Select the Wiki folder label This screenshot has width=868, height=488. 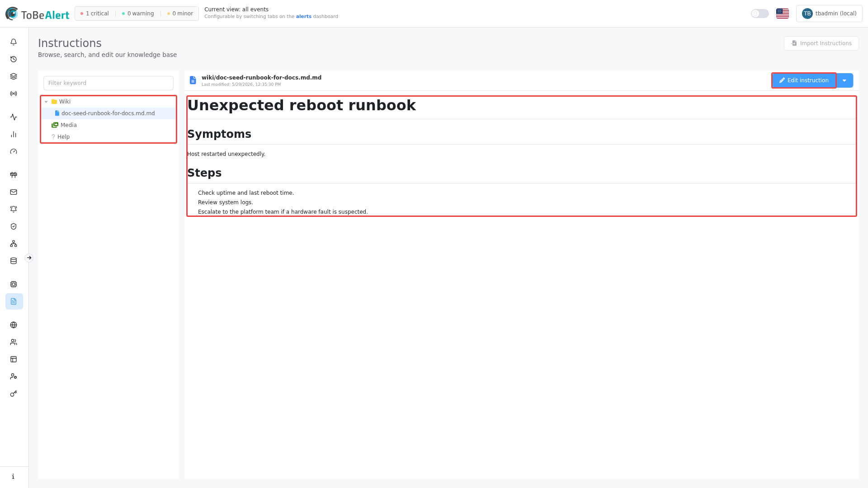(x=65, y=102)
